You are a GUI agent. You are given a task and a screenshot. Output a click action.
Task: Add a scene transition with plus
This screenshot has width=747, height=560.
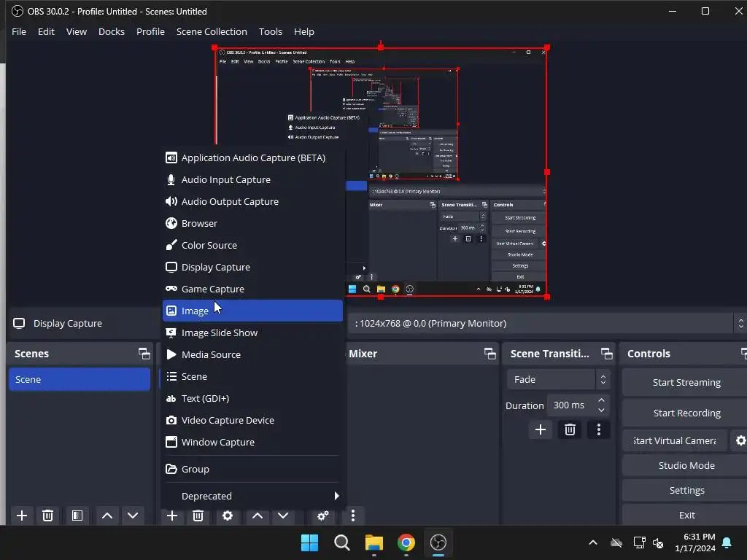point(541,430)
